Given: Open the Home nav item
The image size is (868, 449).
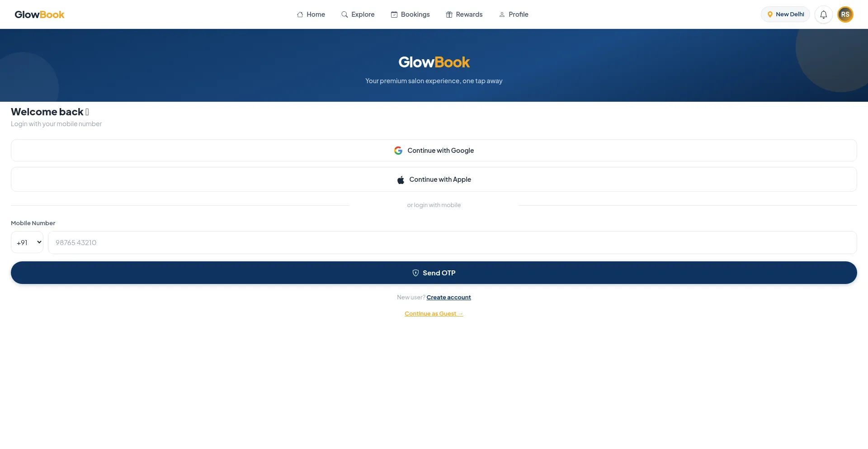Looking at the screenshot, I should tap(311, 14).
